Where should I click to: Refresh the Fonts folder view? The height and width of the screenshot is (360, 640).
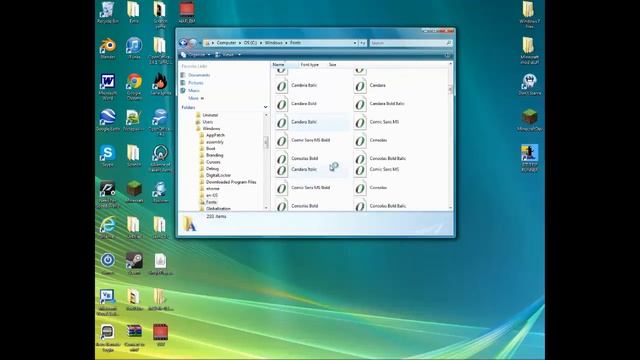coord(362,43)
